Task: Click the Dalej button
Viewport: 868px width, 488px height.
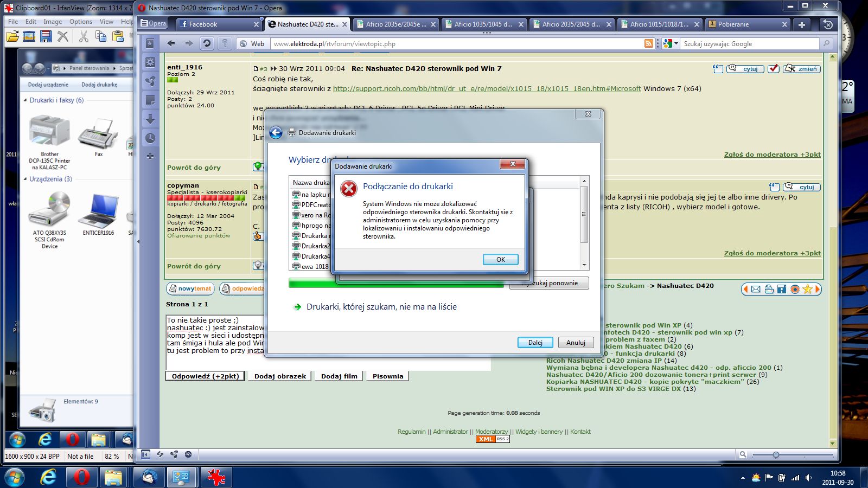Action: point(535,343)
